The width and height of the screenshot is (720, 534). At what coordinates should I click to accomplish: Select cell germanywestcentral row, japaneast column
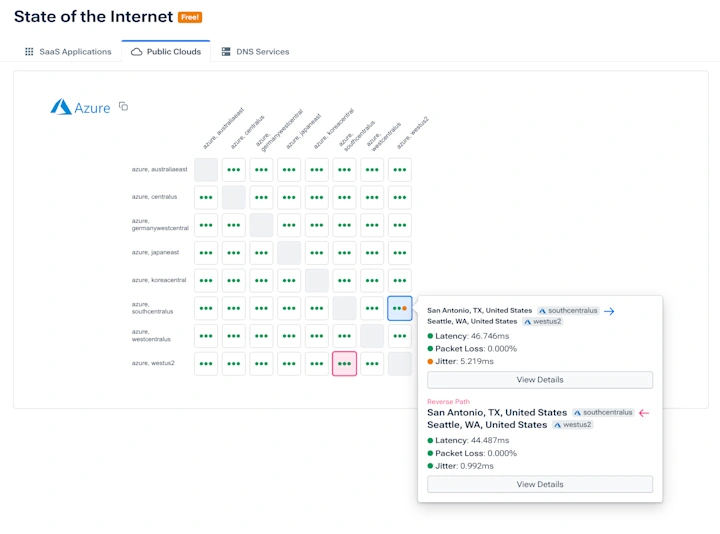pos(289,225)
